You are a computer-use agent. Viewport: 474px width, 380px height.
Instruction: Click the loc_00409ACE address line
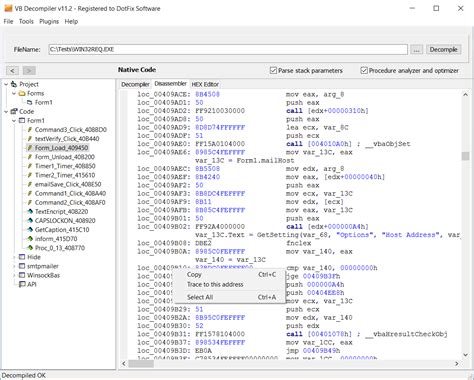pyautogui.click(x=241, y=94)
